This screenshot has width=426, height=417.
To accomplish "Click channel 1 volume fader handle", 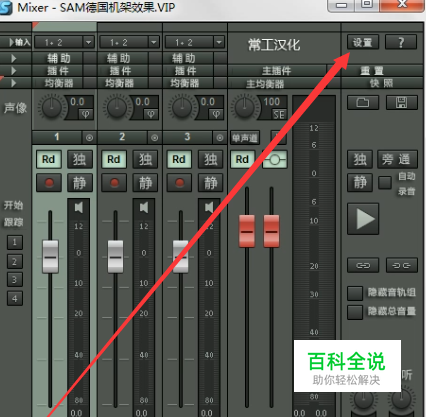I will pos(50,257).
